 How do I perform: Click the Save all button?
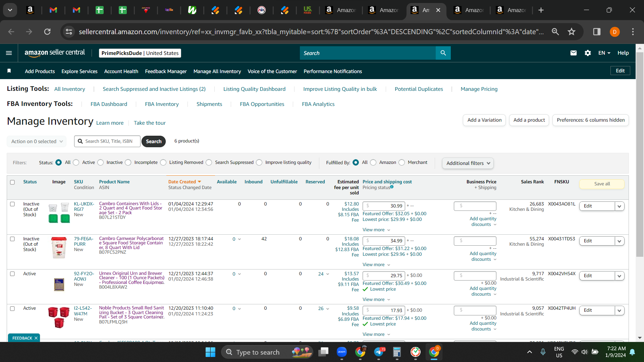[602, 184]
